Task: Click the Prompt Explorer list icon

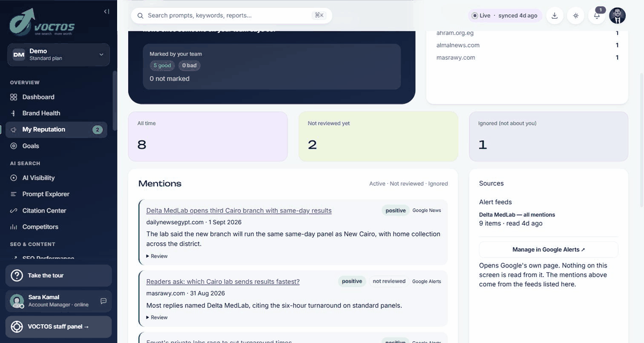Action: (13, 194)
